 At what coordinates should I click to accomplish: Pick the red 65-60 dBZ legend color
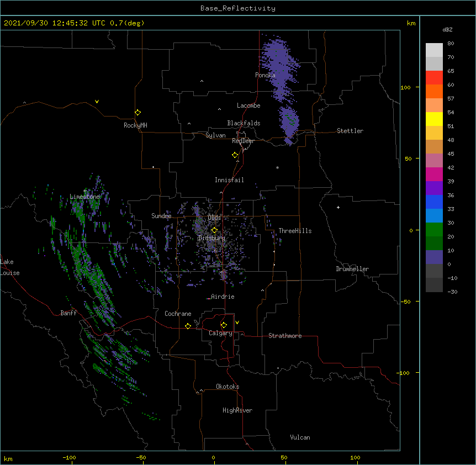(x=434, y=77)
